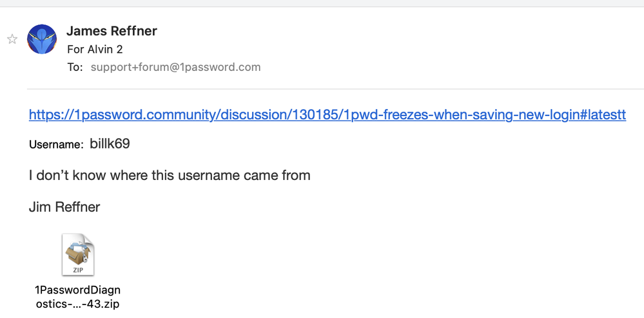Screen dimensions: 644x318
Task: Click the divider line under the header
Action: pos(335,88)
